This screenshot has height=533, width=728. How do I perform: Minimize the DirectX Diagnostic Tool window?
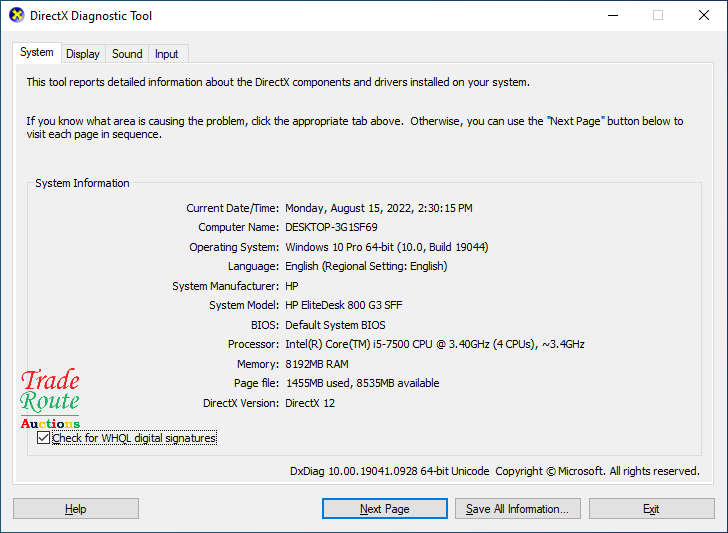pyautogui.click(x=612, y=16)
